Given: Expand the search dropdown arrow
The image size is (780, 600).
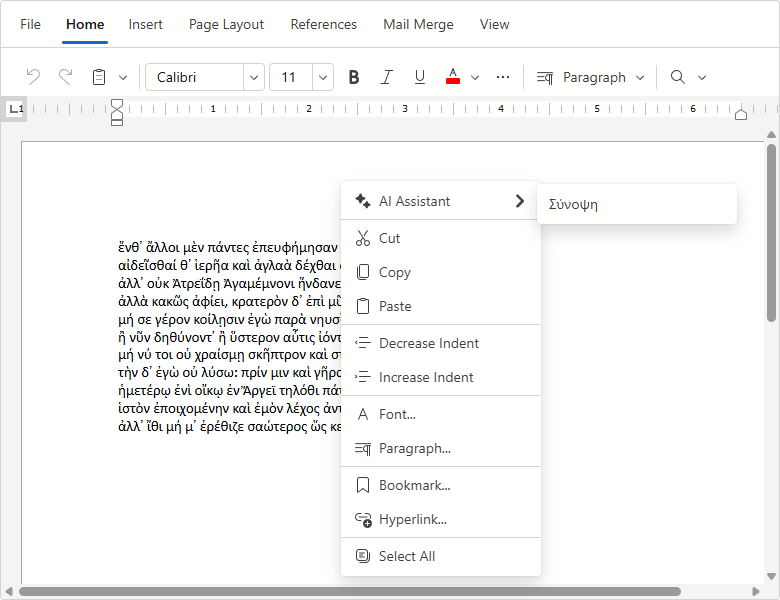Looking at the screenshot, I should click(702, 78).
